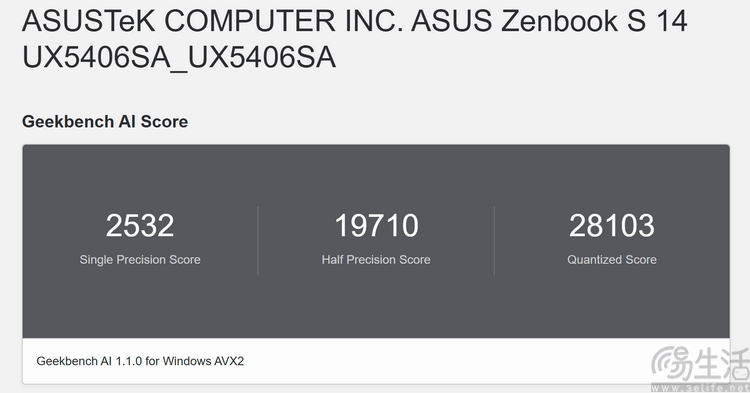Select the 28103 quantized score number
Image resolution: width=750 pixels, height=393 pixels.
[x=612, y=225]
